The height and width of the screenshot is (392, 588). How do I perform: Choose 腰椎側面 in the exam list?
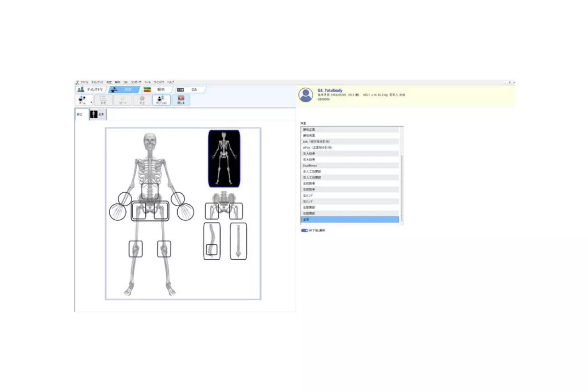[350, 136]
